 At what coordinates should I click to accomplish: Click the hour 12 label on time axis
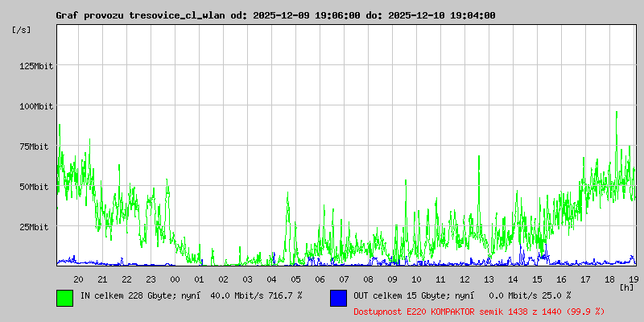(x=464, y=279)
